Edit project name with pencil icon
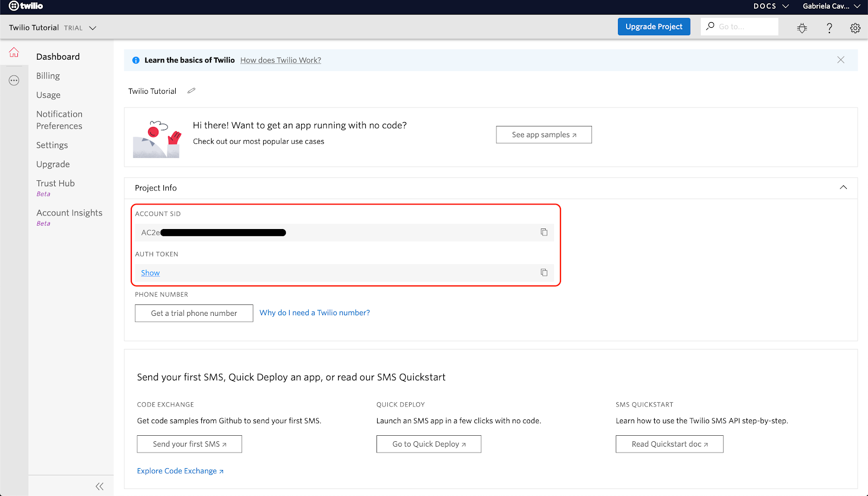Viewport: 868px width, 496px height. [x=192, y=91]
